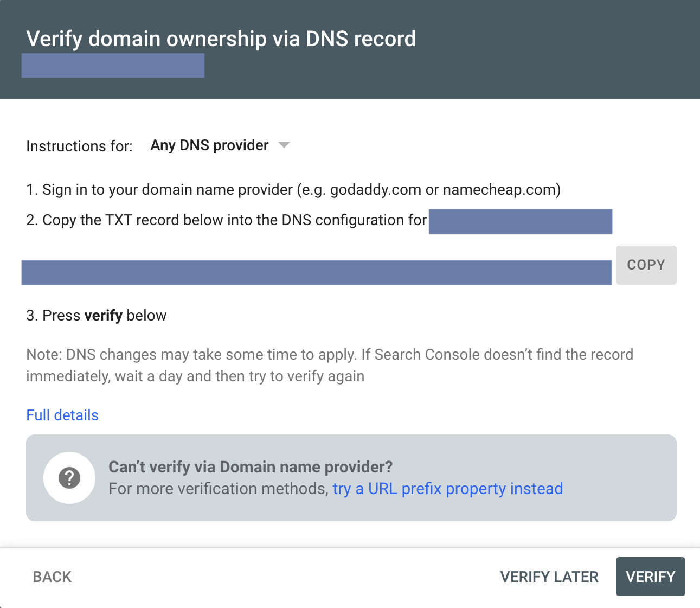Click the "For more verification methods" text
Viewport: 700px width, 608px height.
point(219,489)
